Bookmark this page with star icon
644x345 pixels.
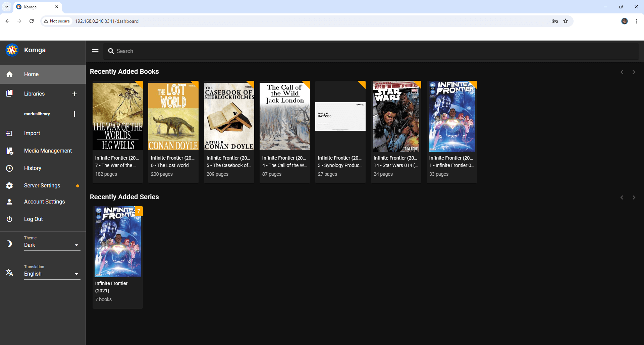pyautogui.click(x=566, y=21)
